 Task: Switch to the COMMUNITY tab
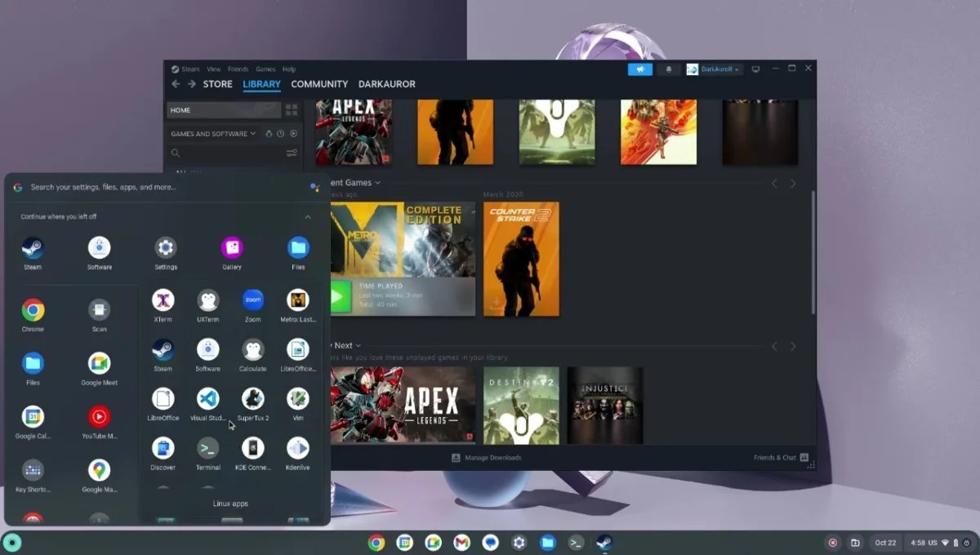coord(319,84)
